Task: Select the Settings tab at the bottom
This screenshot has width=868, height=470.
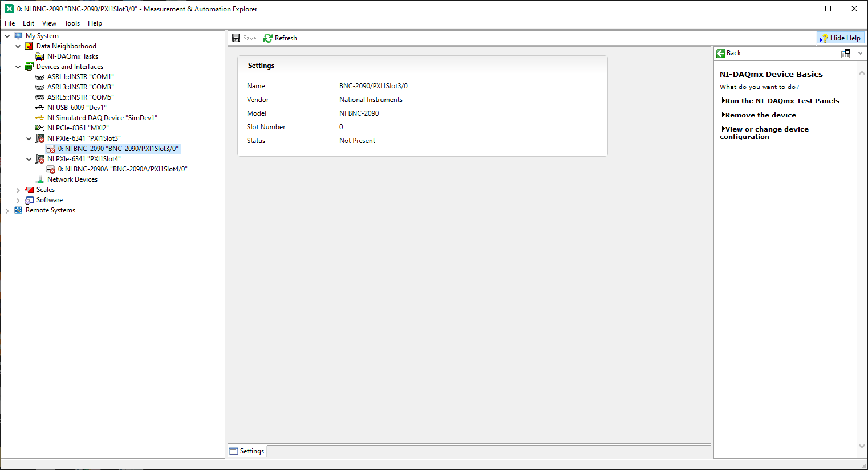Action: 247,451
